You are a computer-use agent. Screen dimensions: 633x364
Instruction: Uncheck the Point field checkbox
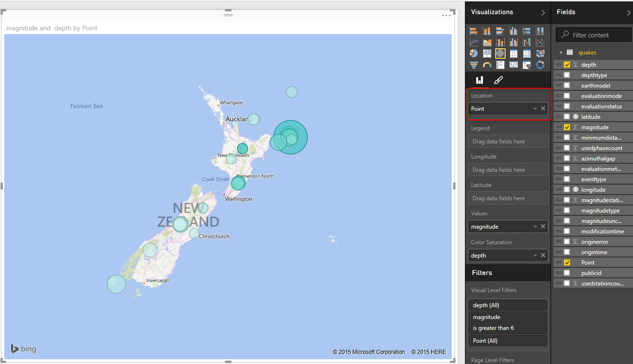pyautogui.click(x=567, y=263)
